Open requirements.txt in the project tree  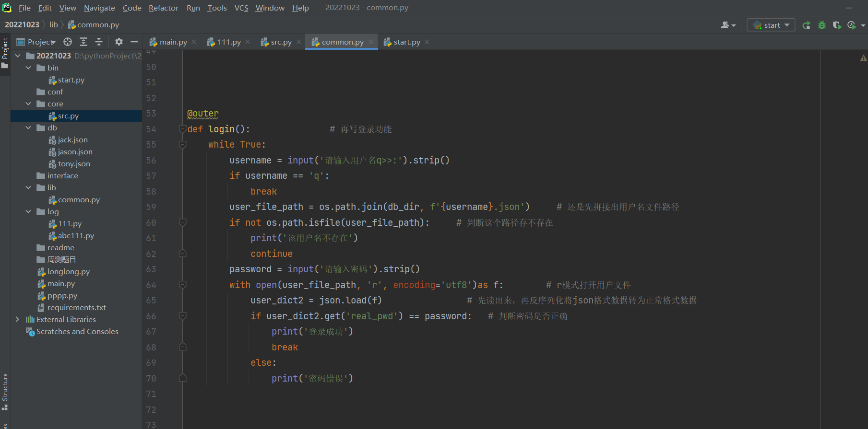(76, 308)
